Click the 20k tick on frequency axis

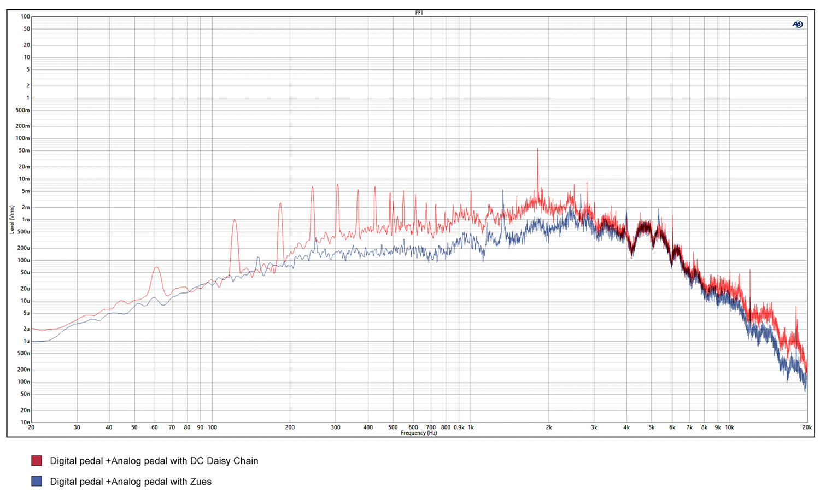point(807,427)
